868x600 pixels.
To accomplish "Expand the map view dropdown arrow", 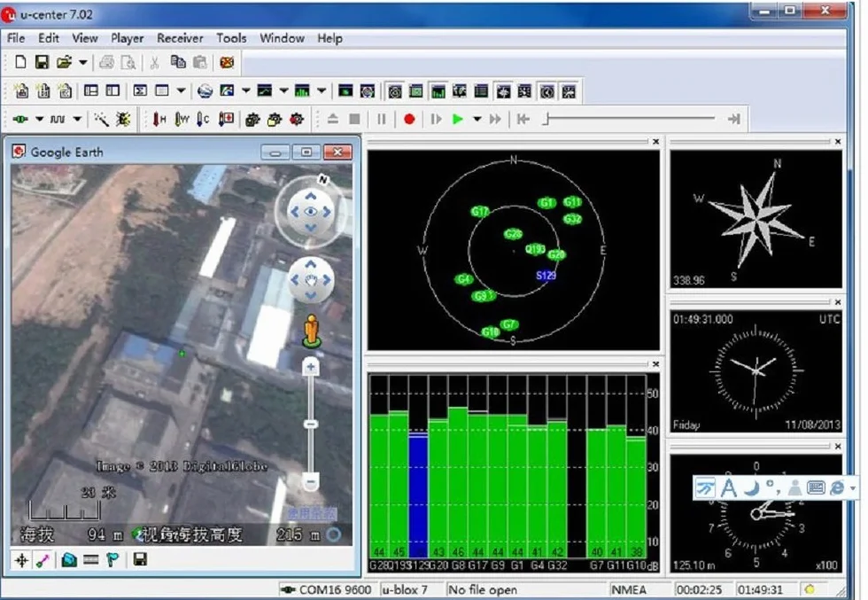I will click(x=246, y=90).
